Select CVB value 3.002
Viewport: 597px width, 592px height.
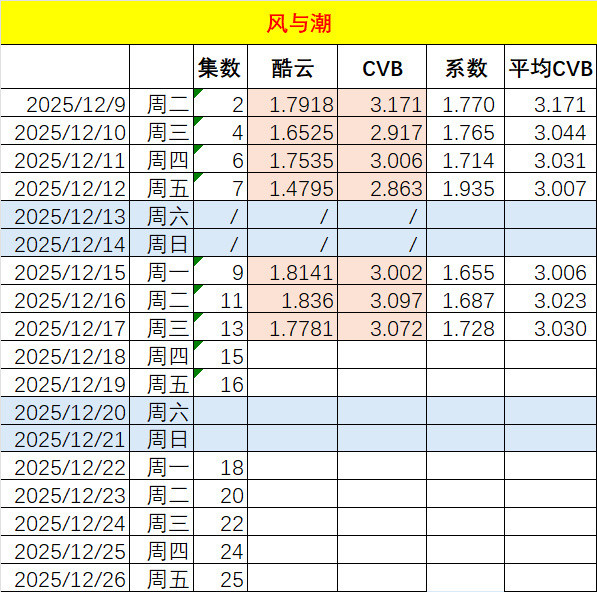pyautogui.click(x=382, y=271)
